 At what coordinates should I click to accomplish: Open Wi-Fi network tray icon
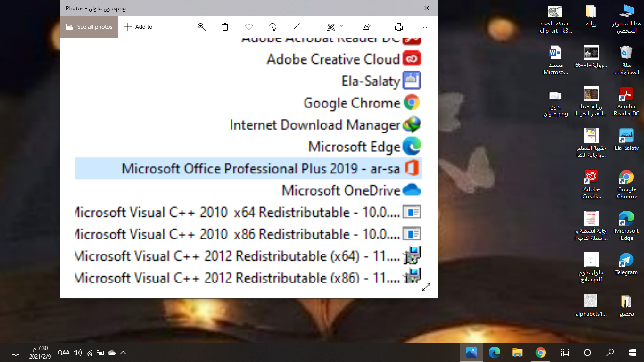90,352
